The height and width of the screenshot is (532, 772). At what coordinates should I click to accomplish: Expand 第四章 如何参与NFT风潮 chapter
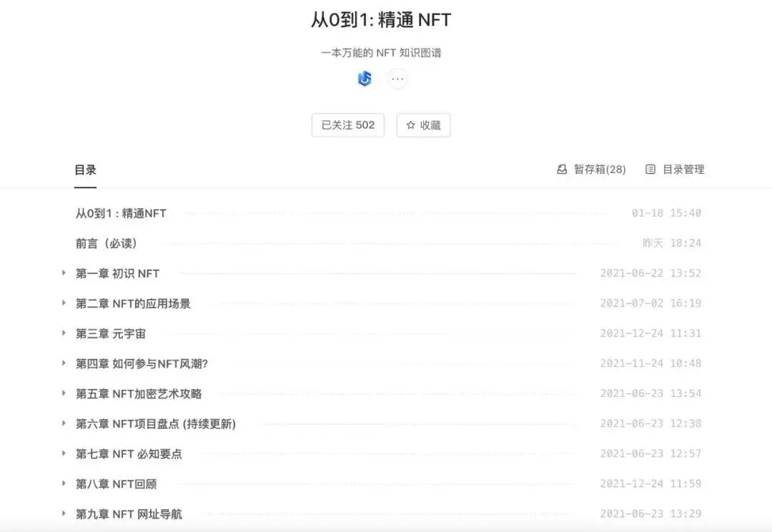tap(64, 363)
